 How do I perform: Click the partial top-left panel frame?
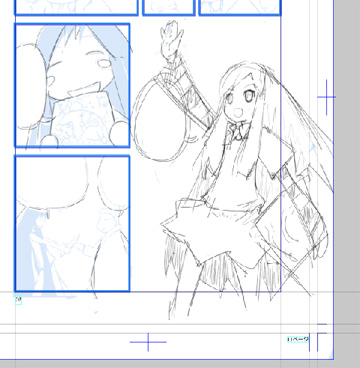pyautogui.click(x=76, y=8)
